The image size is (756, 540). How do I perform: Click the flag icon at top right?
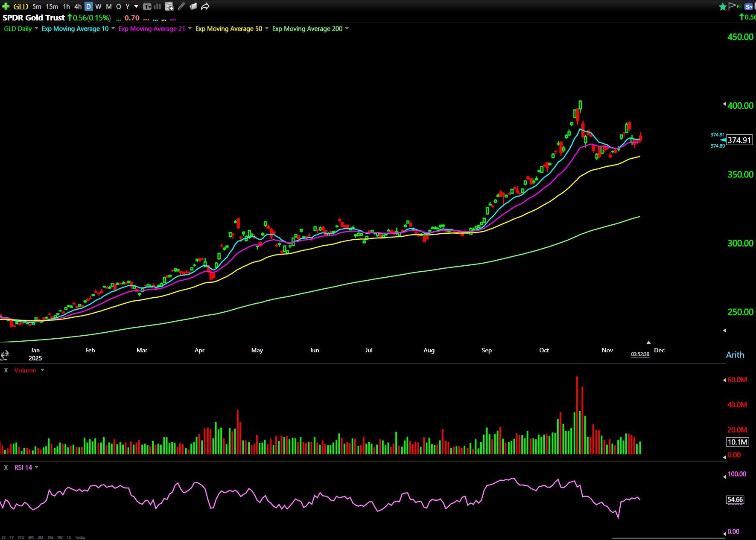tap(732, 6)
